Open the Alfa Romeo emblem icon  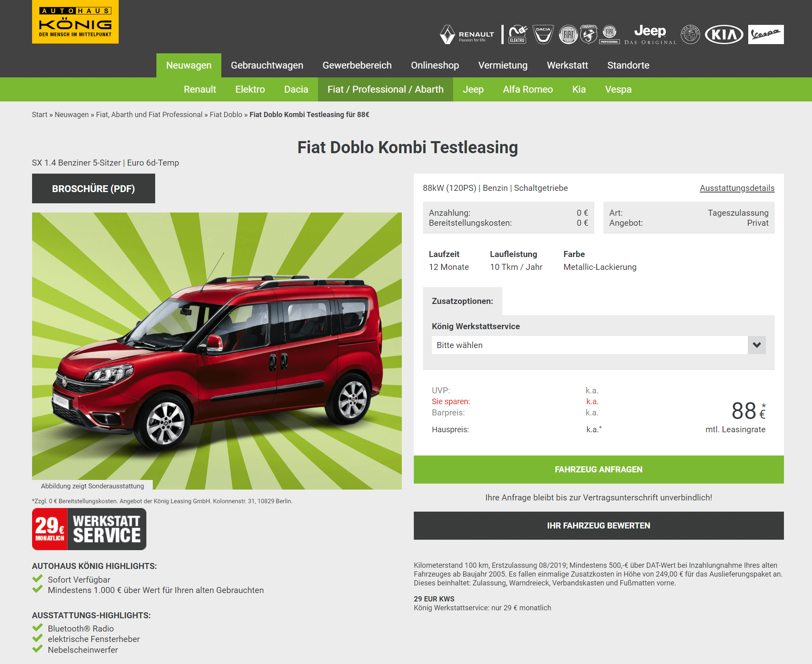pyautogui.click(x=690, y=34)
